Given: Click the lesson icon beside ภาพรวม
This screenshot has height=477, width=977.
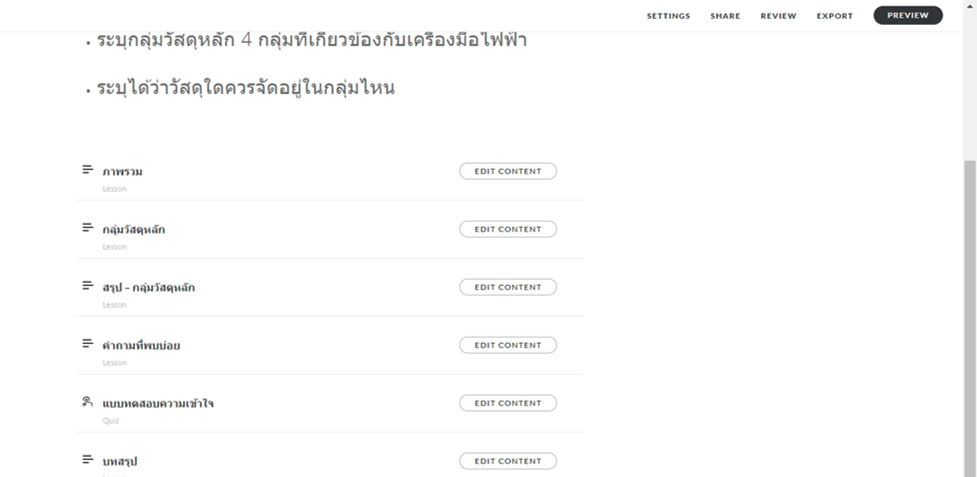Looking at the screenshot, I should click(x=87, y=169).
